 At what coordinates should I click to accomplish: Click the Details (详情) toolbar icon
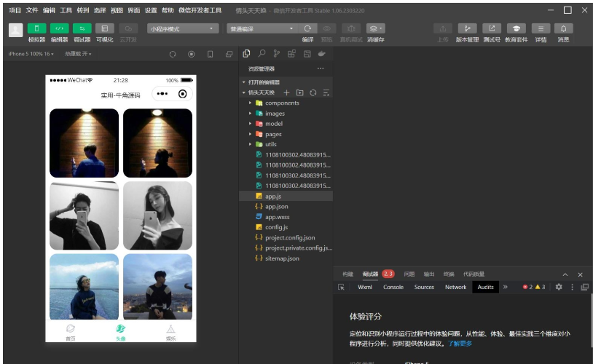coord(541,28)
